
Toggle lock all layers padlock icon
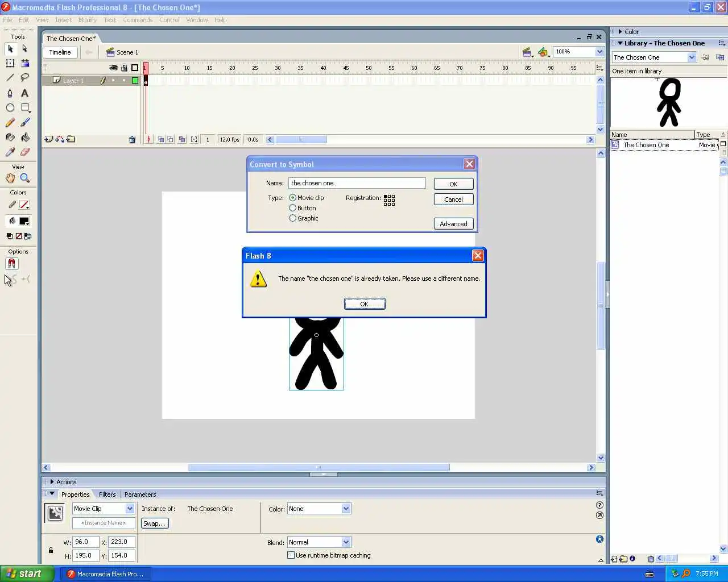(124, 68)
